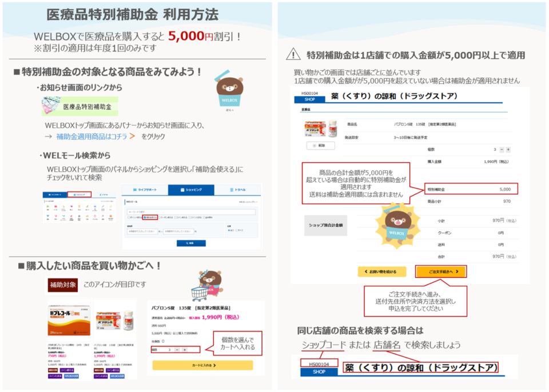549x392 pixels.
Task: Select the large ライフサポート tab
Action: [145, 190]
